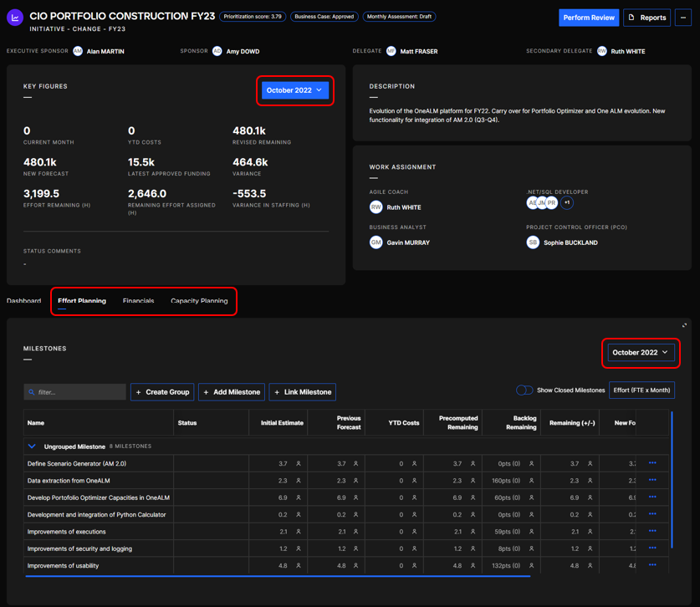
Task: Open the top-right minus options button
Action: click(x=683, y=18)
